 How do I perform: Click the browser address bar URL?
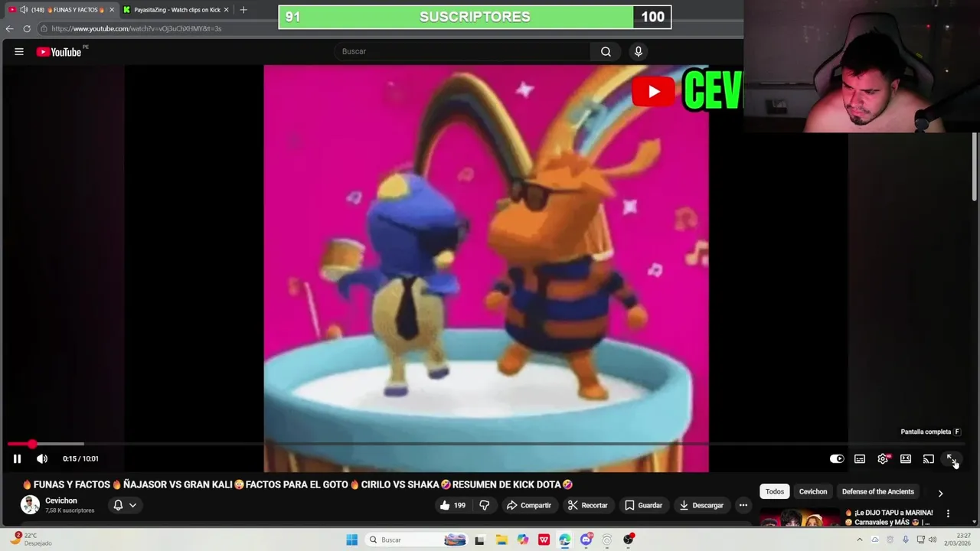click(x=136, y=28)
